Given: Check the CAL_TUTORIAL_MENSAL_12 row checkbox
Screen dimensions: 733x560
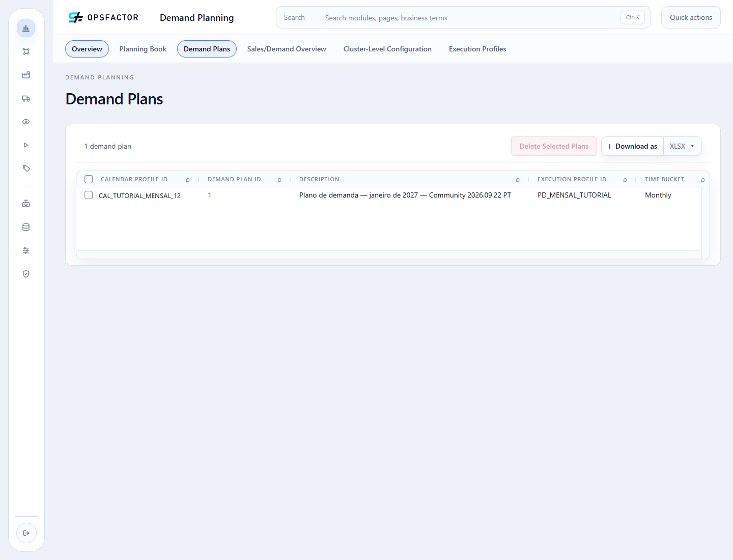Looking at the screenshot, I should [x=89, y=195].
